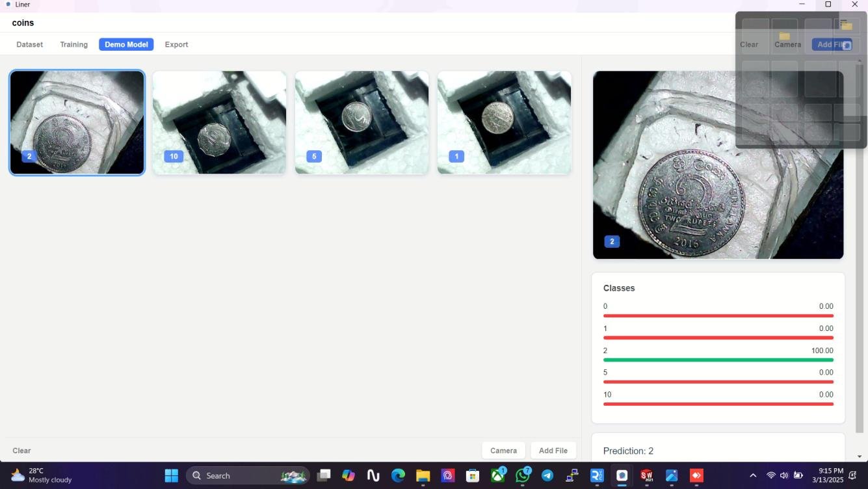Click the 100.00 score for class 2
Image resolution: width=868 pixels, height=489 pixels.
822,350
